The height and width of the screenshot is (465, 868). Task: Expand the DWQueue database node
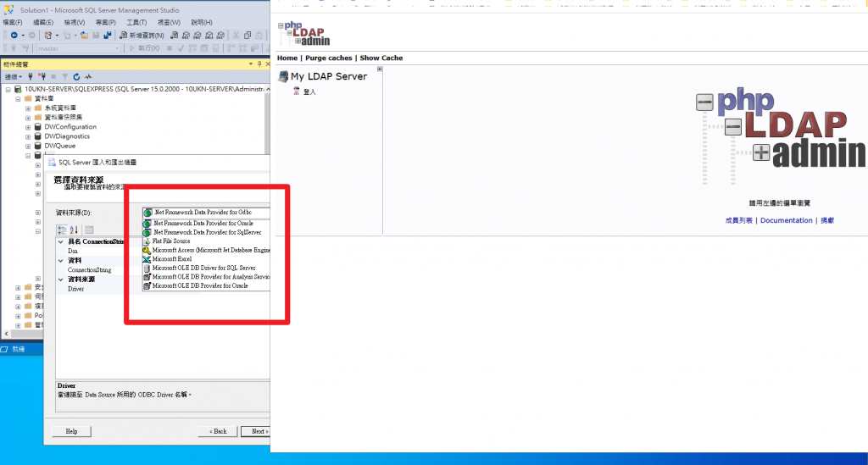[28, 146]
